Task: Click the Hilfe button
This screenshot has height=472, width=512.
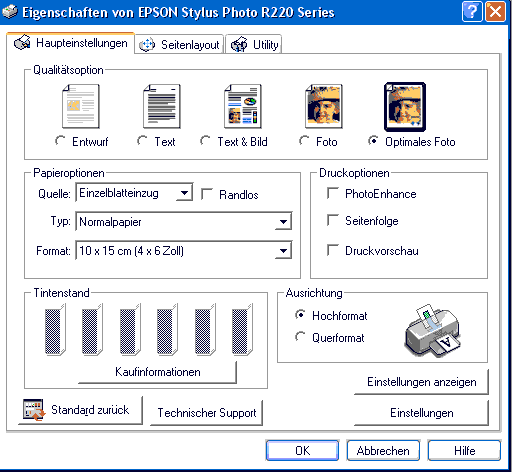Action: pyautogui.click(x=464, y=450)
